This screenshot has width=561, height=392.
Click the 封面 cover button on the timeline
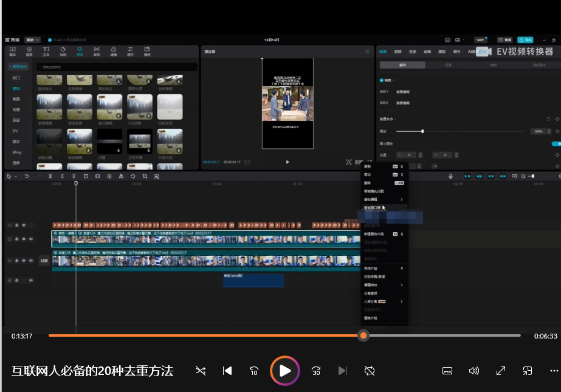pos(44,261)
